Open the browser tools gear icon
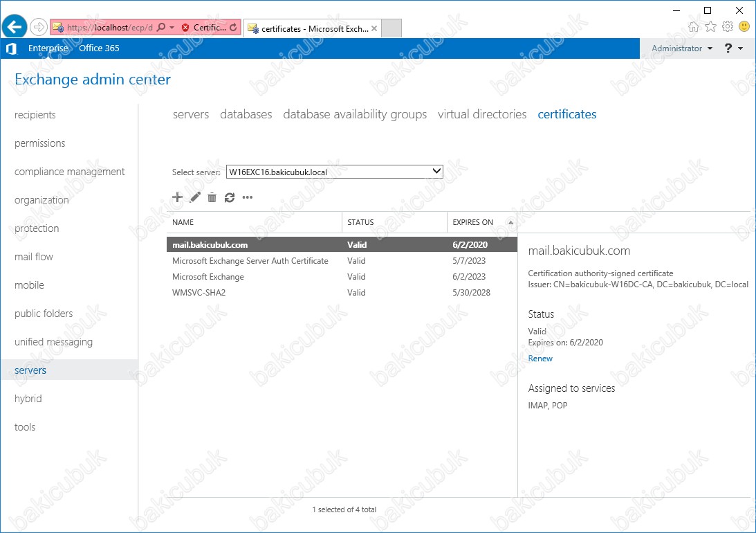The image size is (756, 533). [728, 27]
